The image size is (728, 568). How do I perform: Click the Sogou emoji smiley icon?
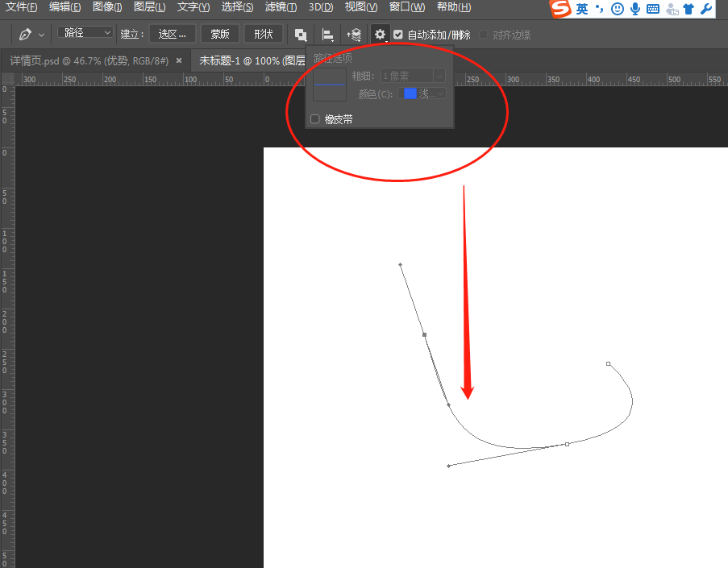618,10
